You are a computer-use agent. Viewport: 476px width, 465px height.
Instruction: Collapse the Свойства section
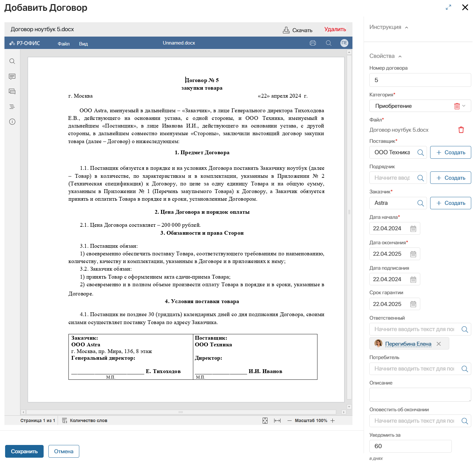pos(400,56)
